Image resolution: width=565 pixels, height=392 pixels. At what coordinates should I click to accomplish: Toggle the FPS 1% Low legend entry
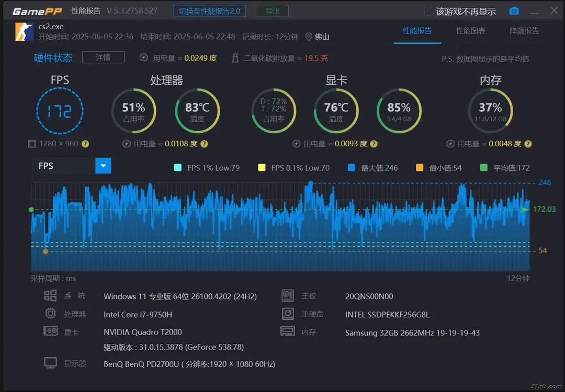208,167
